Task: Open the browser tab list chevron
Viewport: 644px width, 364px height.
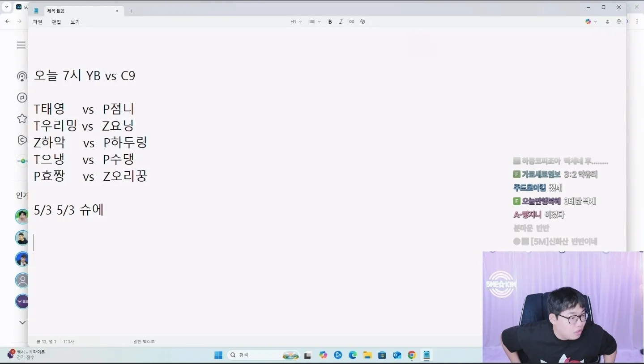Action: click(x=7, y=7)
